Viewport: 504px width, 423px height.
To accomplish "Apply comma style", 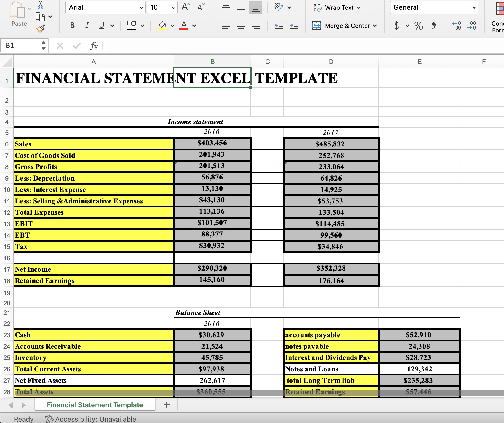I will coord(433,26).
